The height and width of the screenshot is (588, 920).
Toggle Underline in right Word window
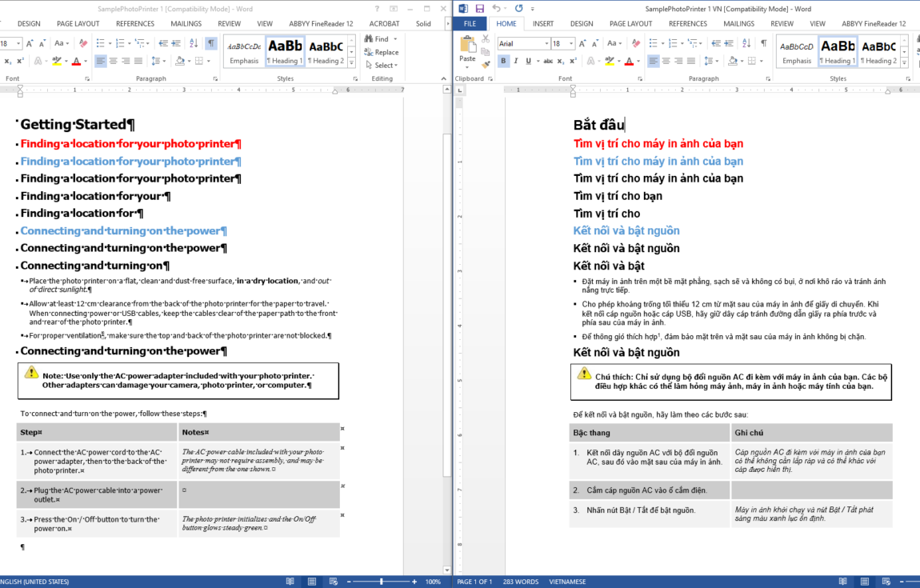(529, 61)
